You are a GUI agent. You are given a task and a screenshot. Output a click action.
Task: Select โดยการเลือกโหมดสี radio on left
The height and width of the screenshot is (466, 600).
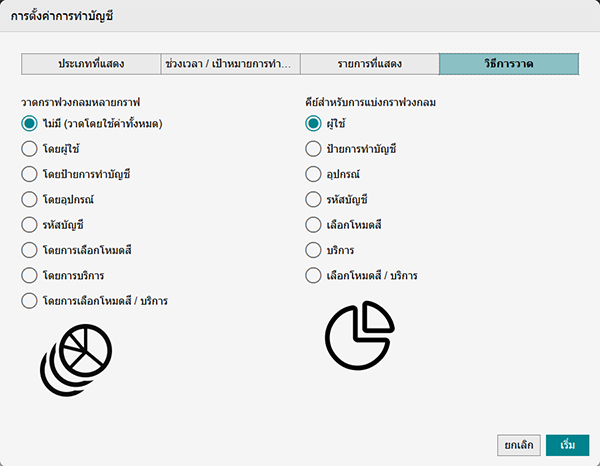click(29, 250)
